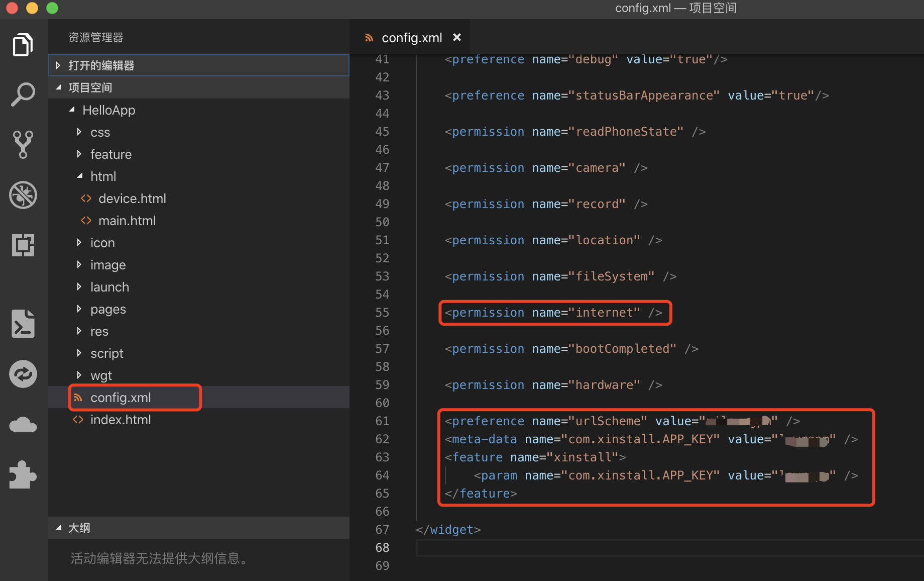Open device.html from the tree
This screenshot has width=924, height=581.
click(132, 198)
